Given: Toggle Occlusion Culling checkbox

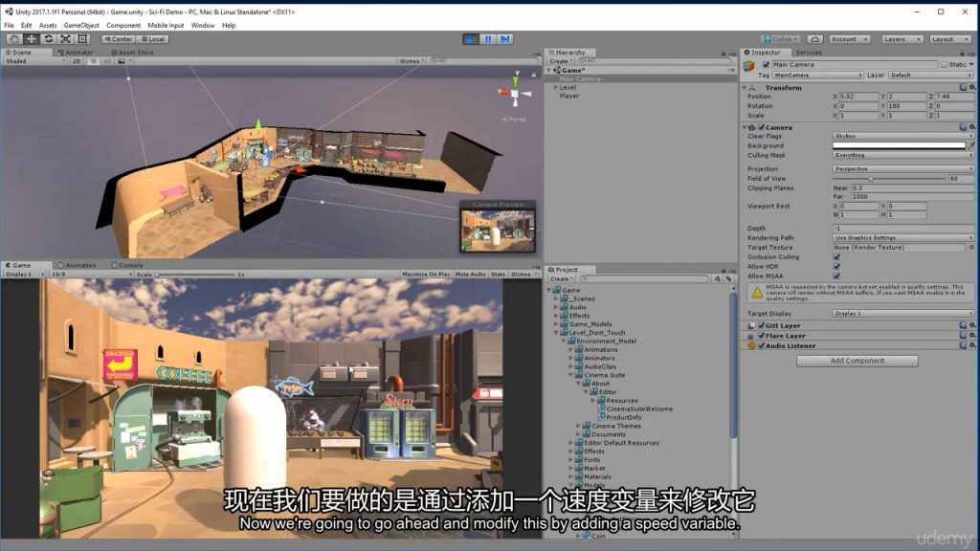Looking at the screenshot, I should point(836,256).
